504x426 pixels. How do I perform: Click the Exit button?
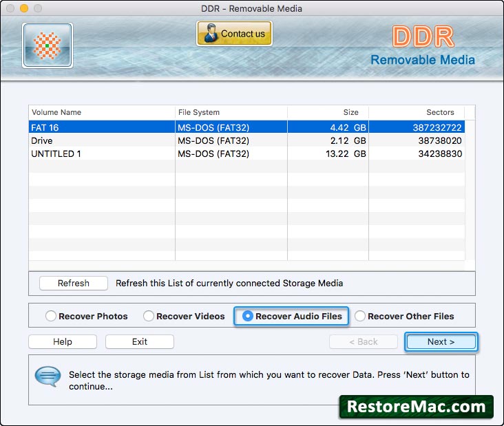[x=140, y=341]
